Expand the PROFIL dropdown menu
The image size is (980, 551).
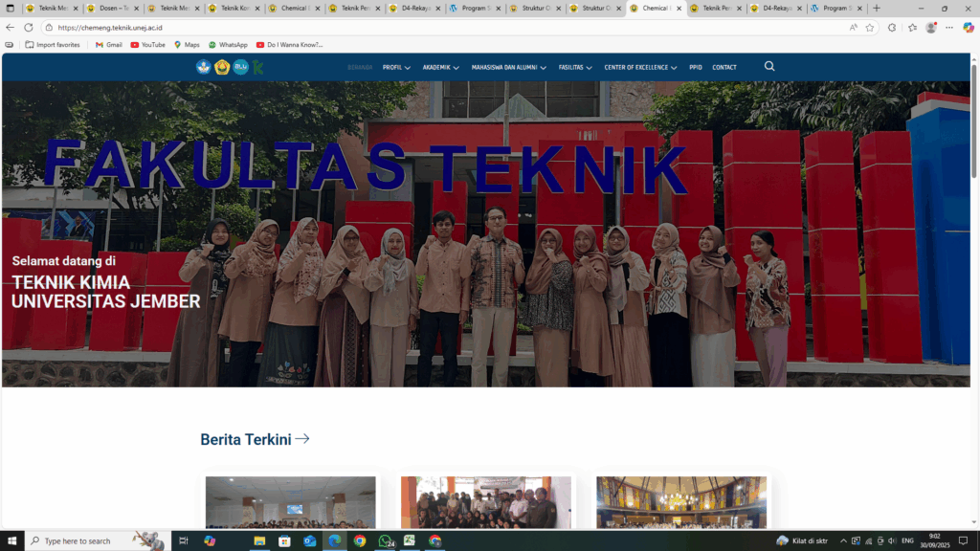[x=396, y=68]
